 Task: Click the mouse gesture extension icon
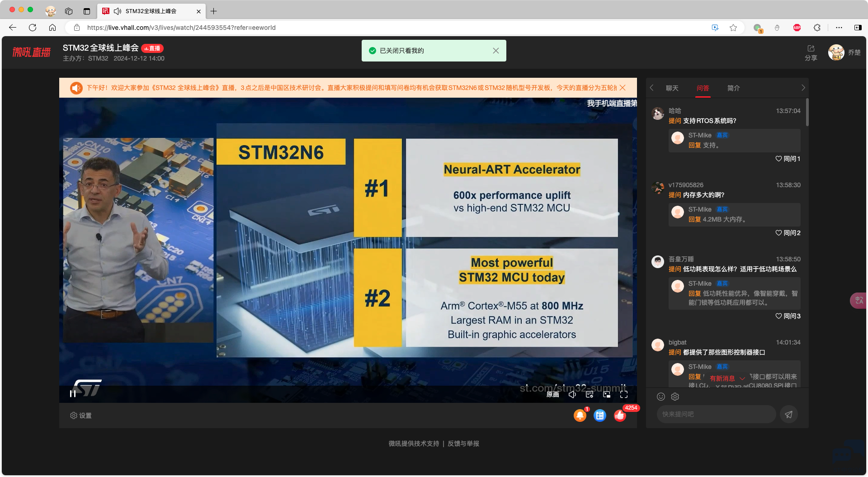tap(777, 28)
